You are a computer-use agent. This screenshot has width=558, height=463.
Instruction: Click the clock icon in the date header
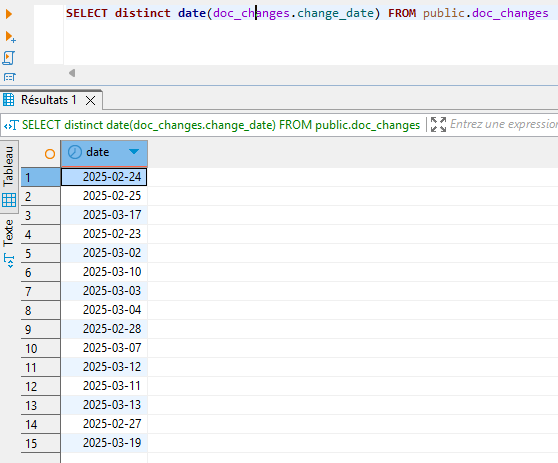pyautogui.click(x=75, y=152)
